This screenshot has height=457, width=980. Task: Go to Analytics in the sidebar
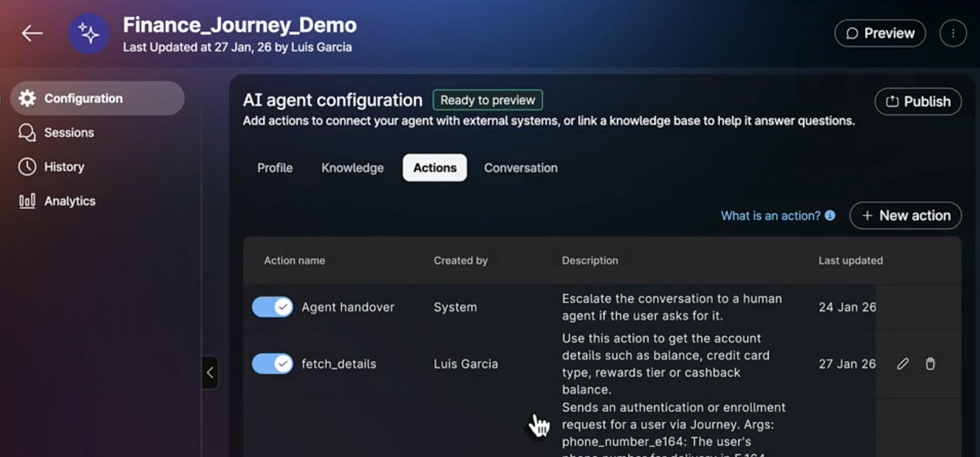pyautogui.click(x=70, y=201)
